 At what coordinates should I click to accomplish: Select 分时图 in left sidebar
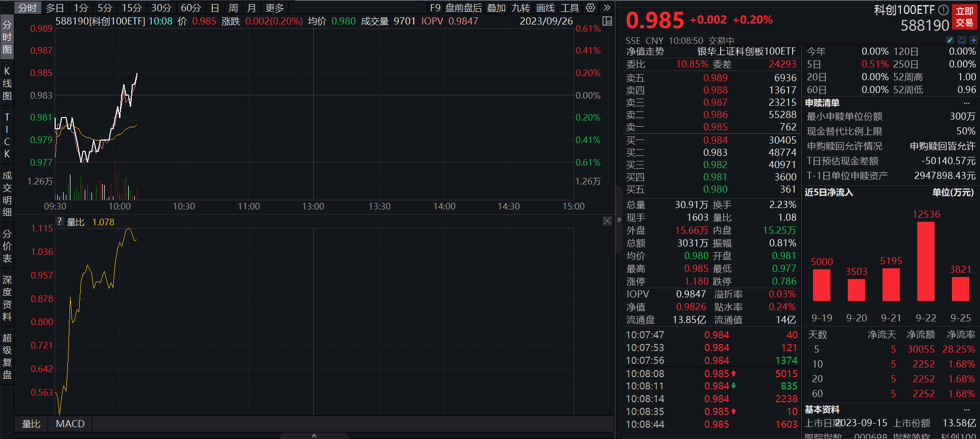(7, 37)
